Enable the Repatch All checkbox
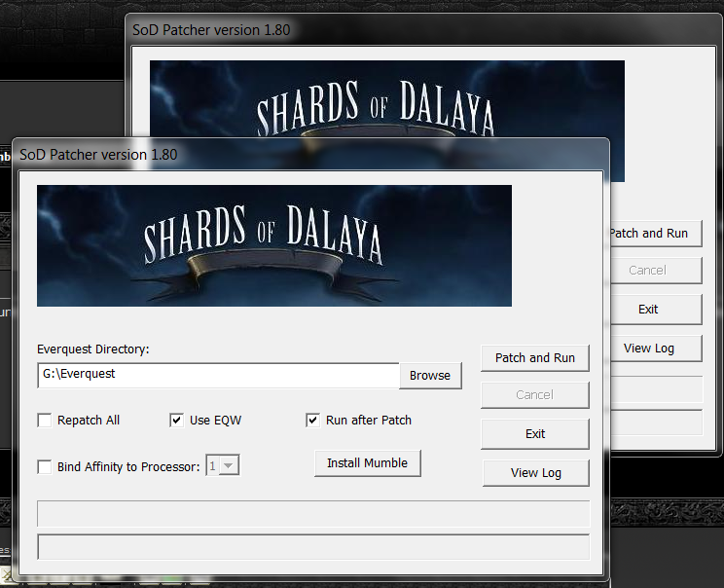Viewport: 724px width, 588px height. pos(45,421)
